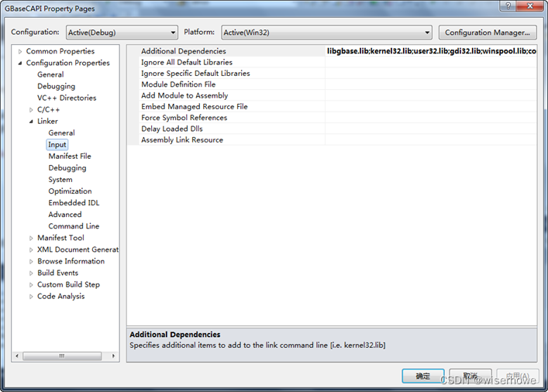Expand the C/C++ node
548x392 pixels.
click(31, 110)
